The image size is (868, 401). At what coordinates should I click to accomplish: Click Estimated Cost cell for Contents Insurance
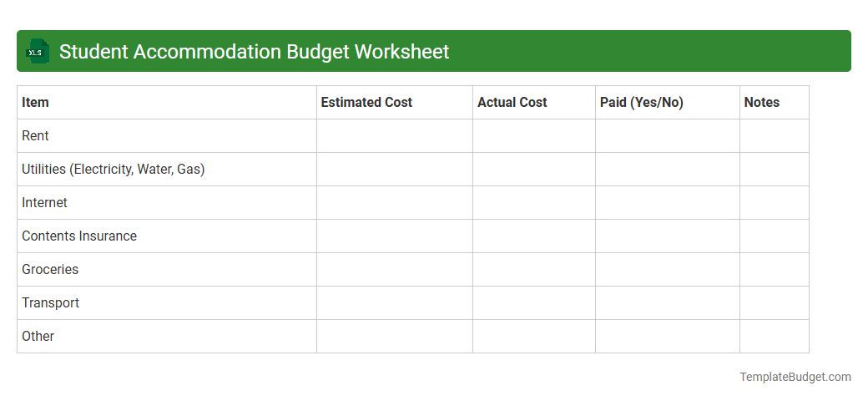click(x=395, y=236)
